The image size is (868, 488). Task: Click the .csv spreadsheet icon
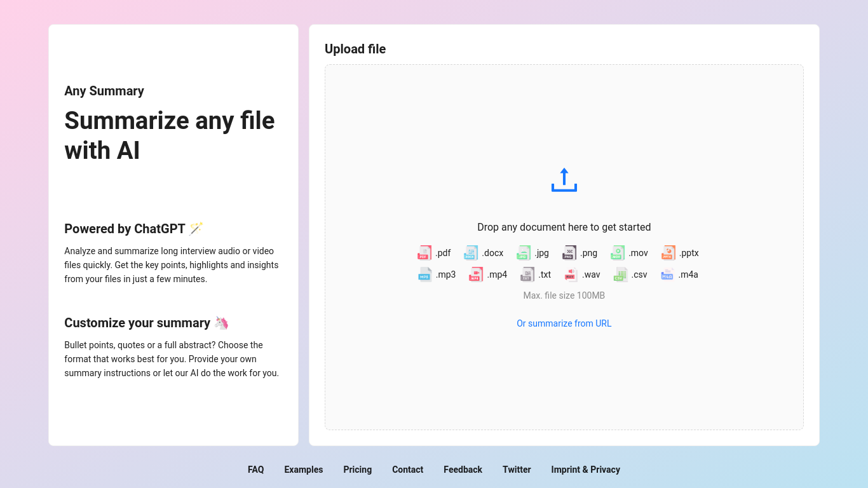[x=620, y=274]
